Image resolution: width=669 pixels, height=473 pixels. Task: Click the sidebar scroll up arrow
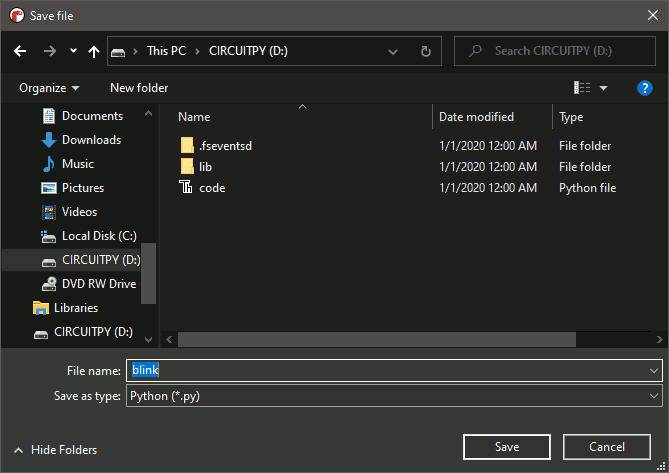click(148, 113)
